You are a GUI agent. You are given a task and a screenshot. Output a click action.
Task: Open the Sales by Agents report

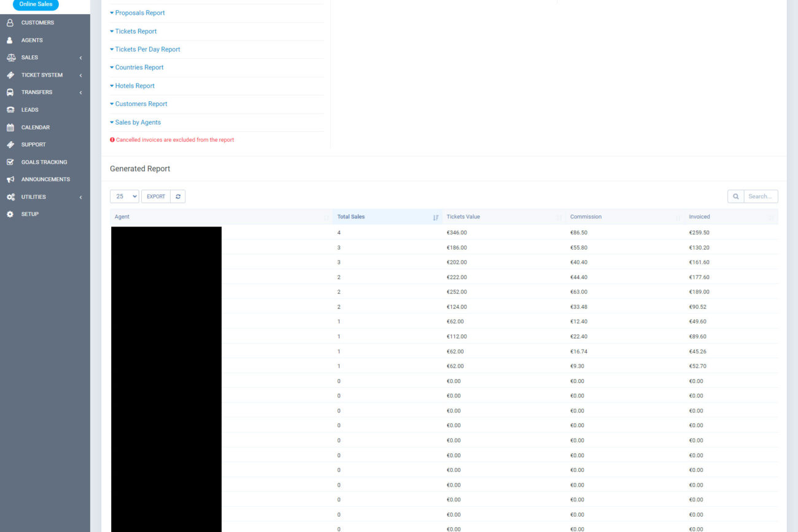(138, 122)
